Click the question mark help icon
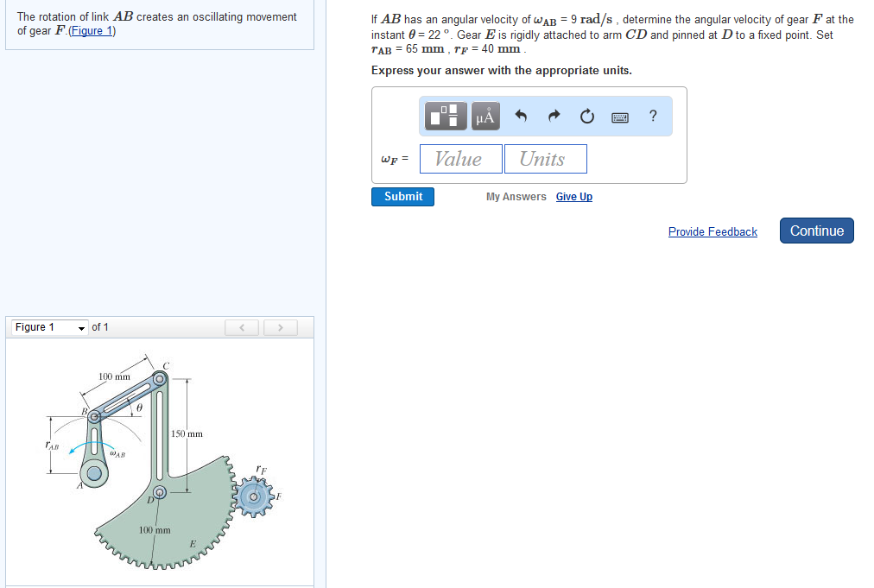Image resolution: width=874 pixels, height=588 pixels. pos(653,115)
